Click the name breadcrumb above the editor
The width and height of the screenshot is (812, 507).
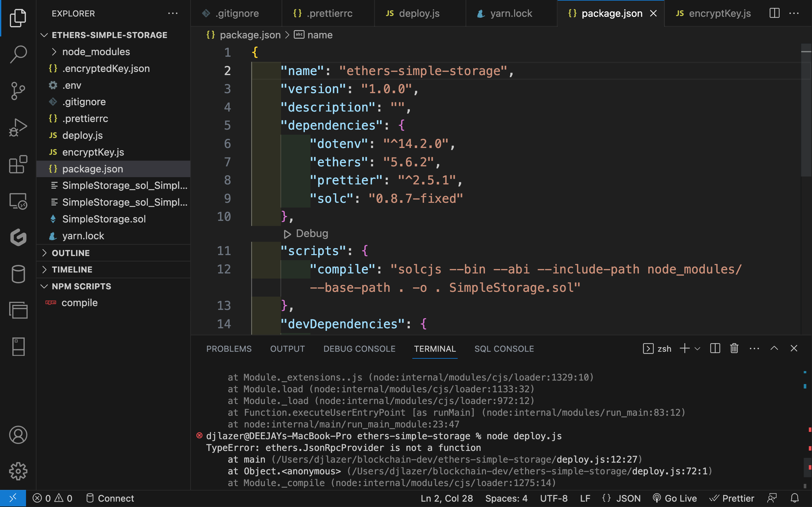click(320, 35)
